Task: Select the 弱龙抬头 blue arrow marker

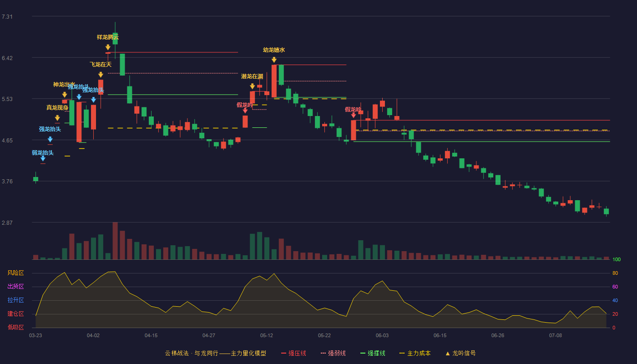Action: pyautogui.click(x=43, y=158)
